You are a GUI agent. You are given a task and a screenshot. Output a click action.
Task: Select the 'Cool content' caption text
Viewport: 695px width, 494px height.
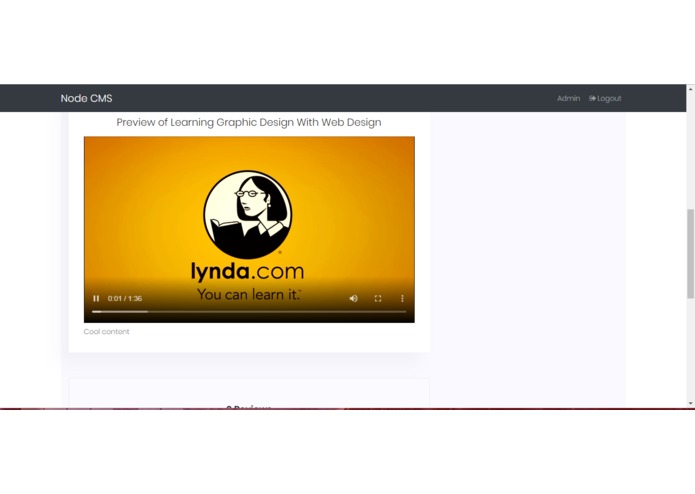point(106,331)
